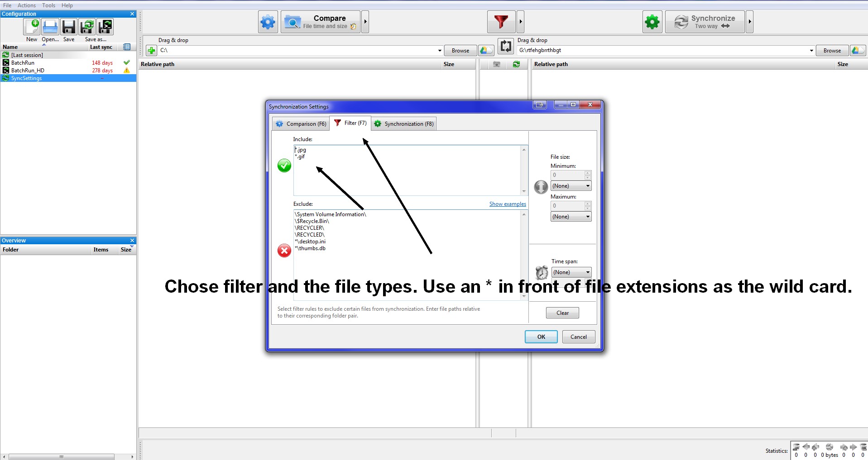Click the Save configuration icon
868x460 pixels.
[68, 27]
